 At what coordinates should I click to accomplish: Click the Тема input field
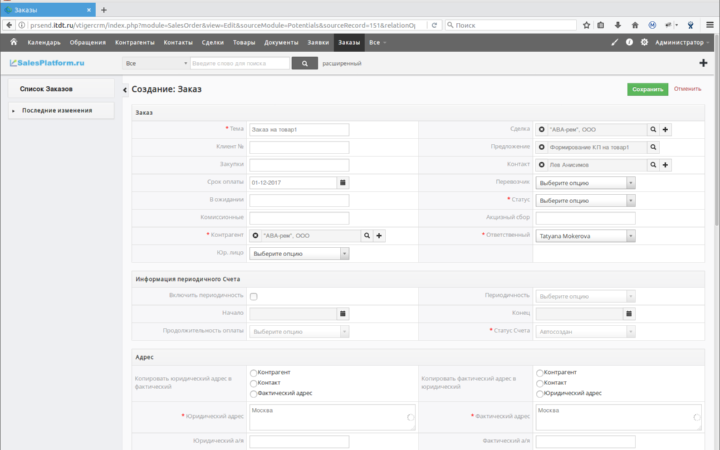299,129
